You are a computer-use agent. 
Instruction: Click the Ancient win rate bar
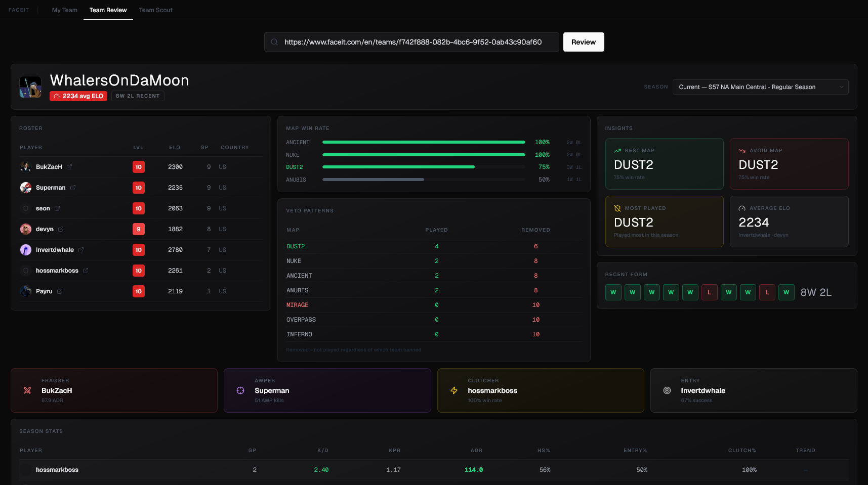point(424,143)
